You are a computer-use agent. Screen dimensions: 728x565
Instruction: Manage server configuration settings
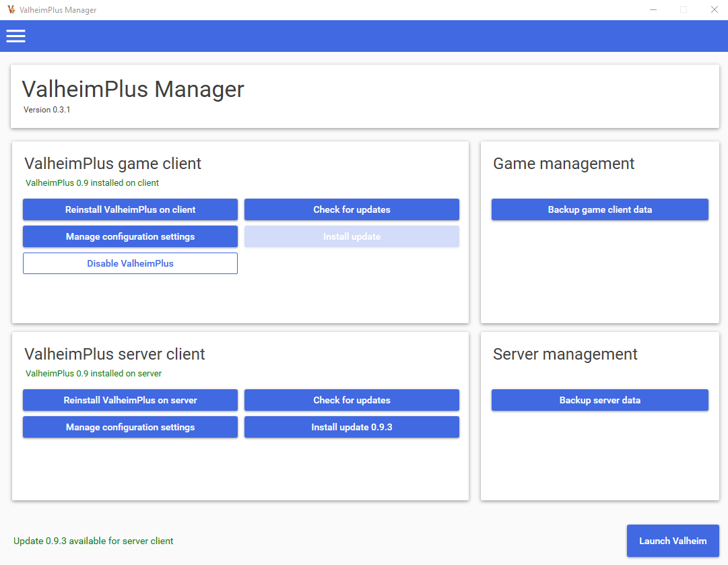(130, 427)
